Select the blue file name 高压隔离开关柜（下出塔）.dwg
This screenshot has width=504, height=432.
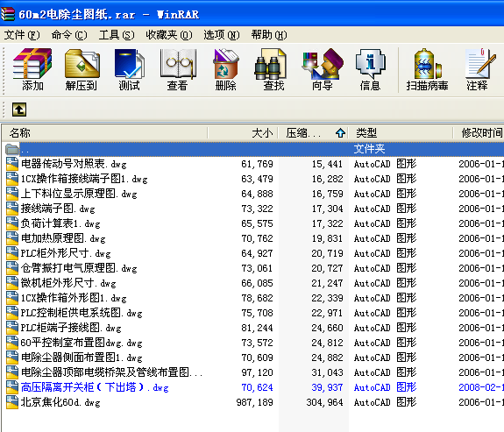(x=95, y=387)
